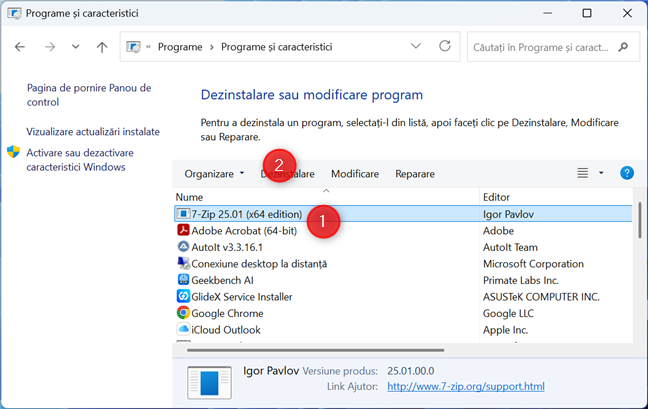The width and height of the screenshot is (648, 409).
Task: Change view with the list view icon
Action: (x=583, y=173)
